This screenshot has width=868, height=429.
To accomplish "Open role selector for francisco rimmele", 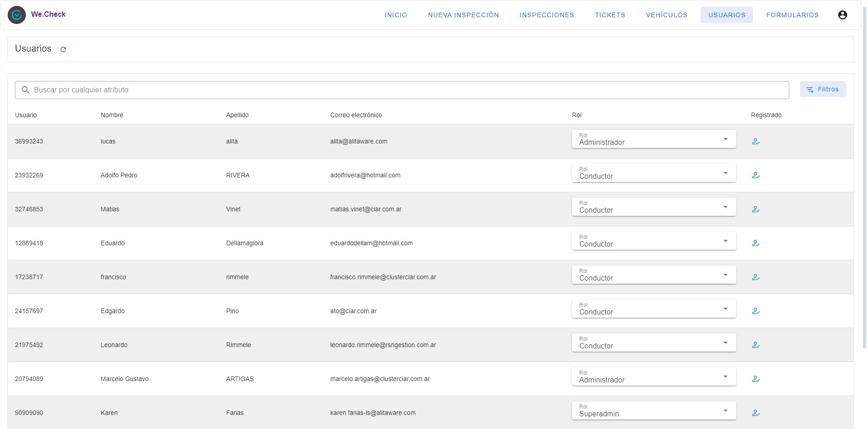I will coord(653,275).
